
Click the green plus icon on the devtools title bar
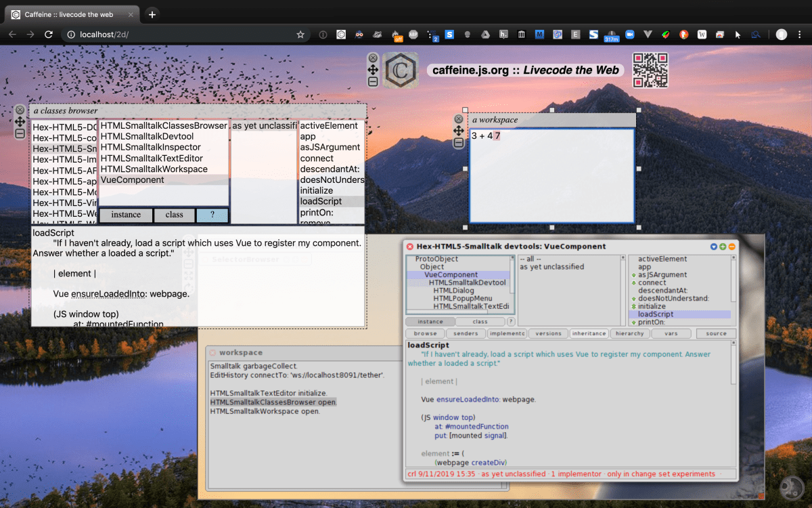(x=723, y=247)
